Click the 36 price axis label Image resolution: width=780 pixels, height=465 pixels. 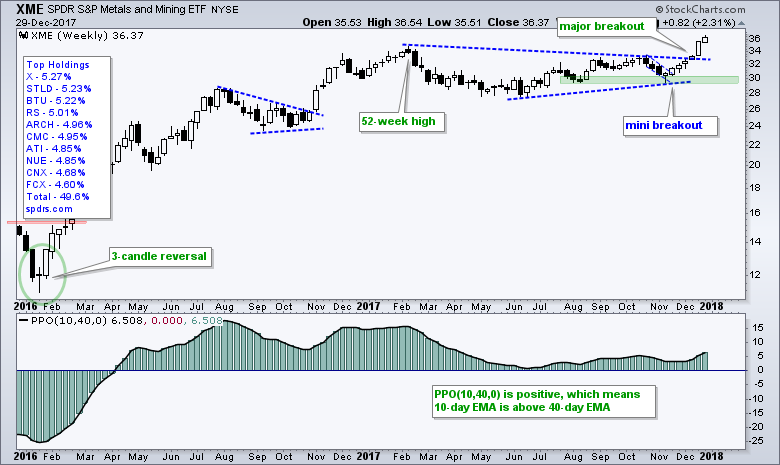pyautogui.click(x=754, y=39)
